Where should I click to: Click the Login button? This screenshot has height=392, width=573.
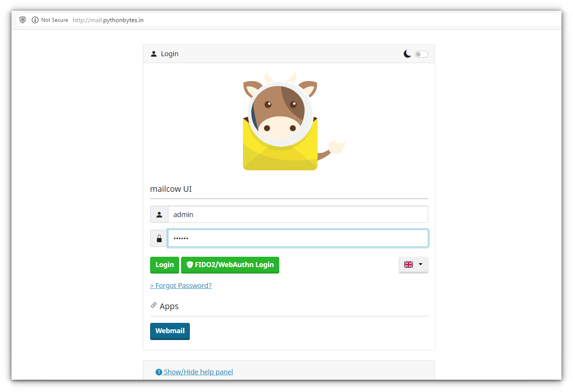pyautogui.click(x=164, y=265)
